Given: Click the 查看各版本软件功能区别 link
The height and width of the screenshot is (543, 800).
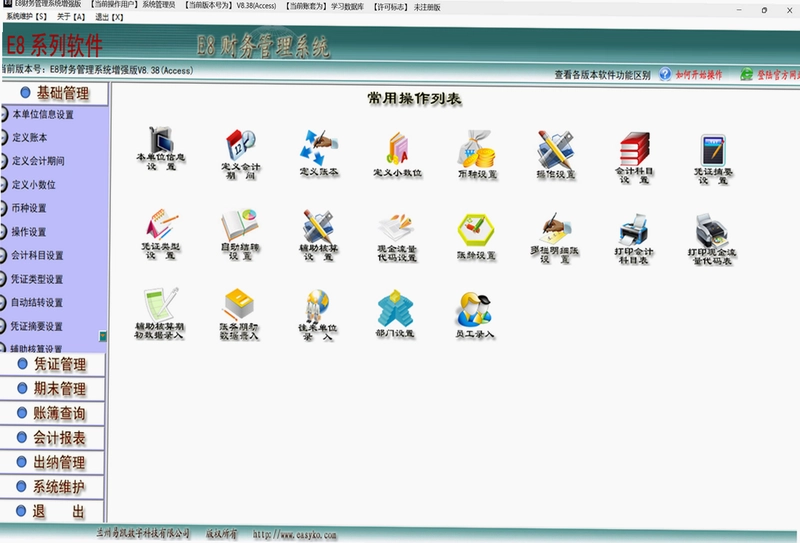Looking at the screenshot, I should pyautogui.click(x=603, y=75).
